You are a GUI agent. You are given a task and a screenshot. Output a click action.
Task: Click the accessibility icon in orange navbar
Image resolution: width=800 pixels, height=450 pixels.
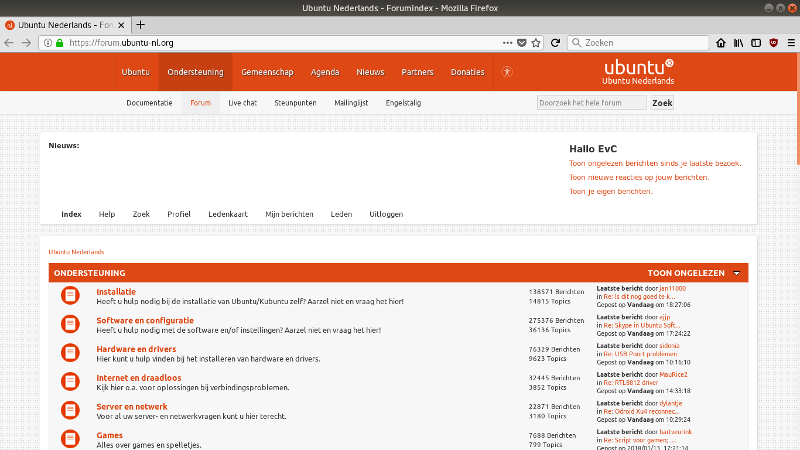pos(507,72)
